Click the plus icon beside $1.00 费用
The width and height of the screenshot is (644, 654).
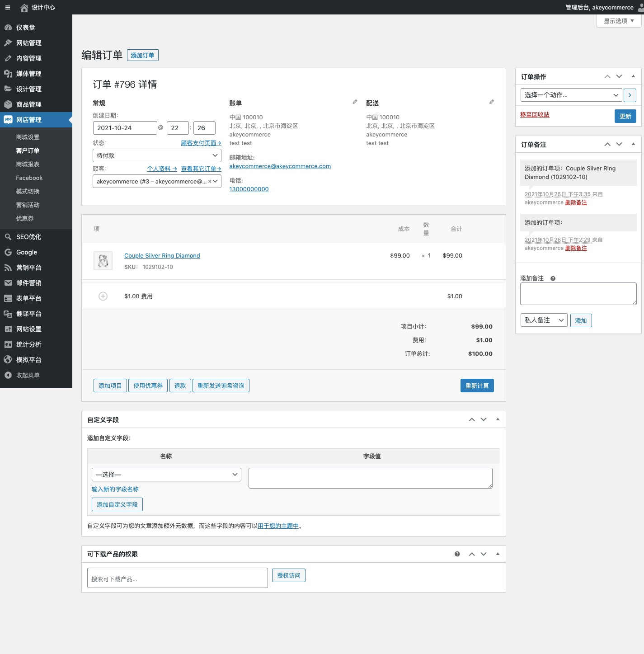click(103, 296)
